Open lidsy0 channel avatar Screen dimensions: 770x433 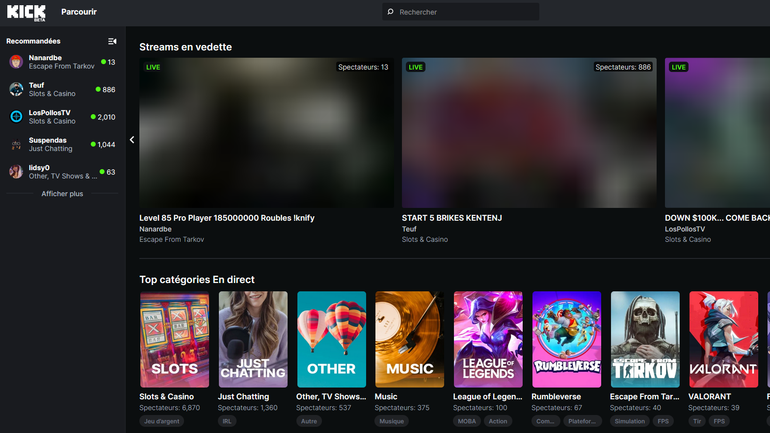[x=16, y=171]
